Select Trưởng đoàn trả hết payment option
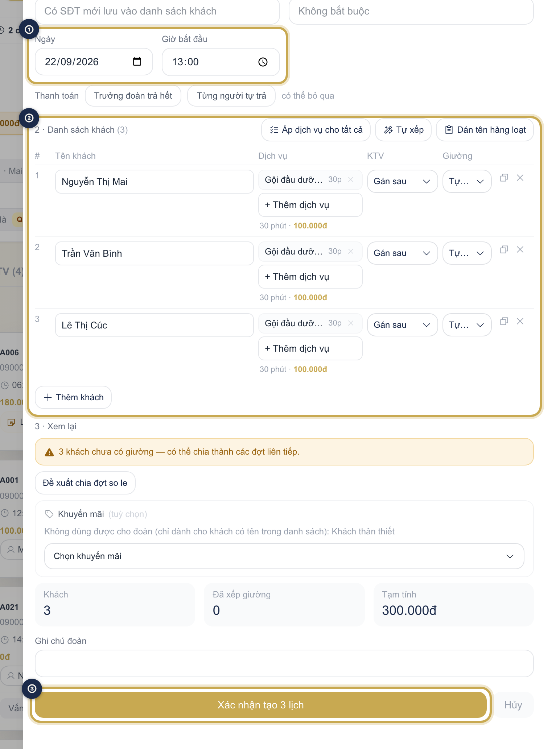Viewport: 560px width, 749px height. 133,96
